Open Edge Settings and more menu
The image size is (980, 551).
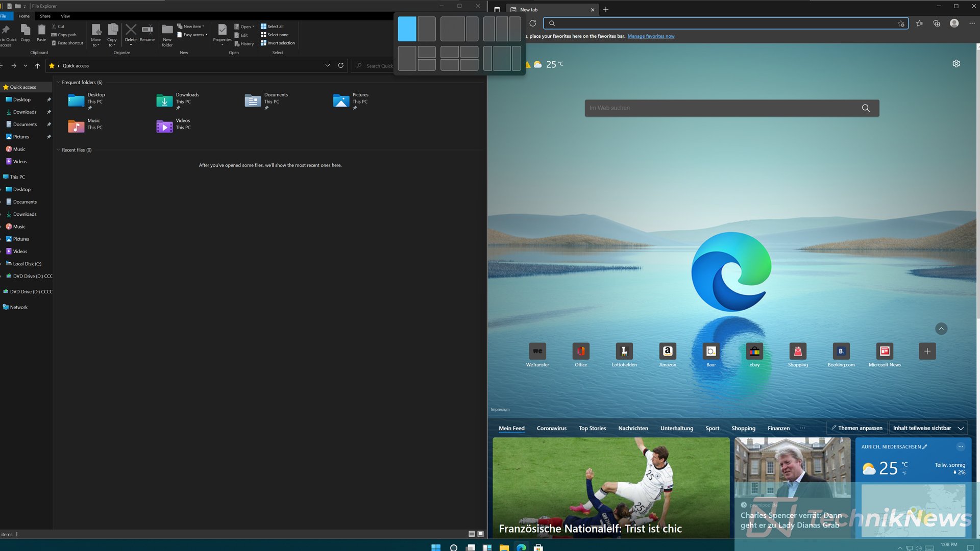coord(972,23)
